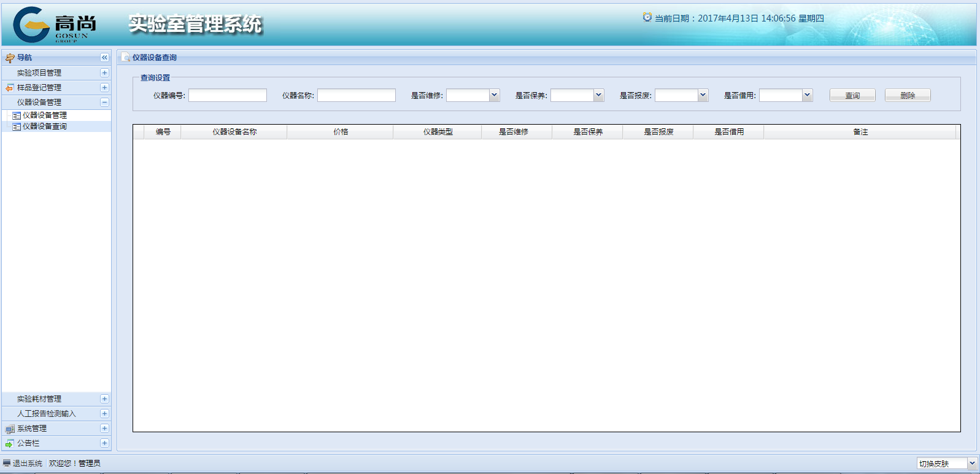The image size is (980, 474).
Task: Click the 仪器设备查询 page title icon
Action: click(126, 57)
